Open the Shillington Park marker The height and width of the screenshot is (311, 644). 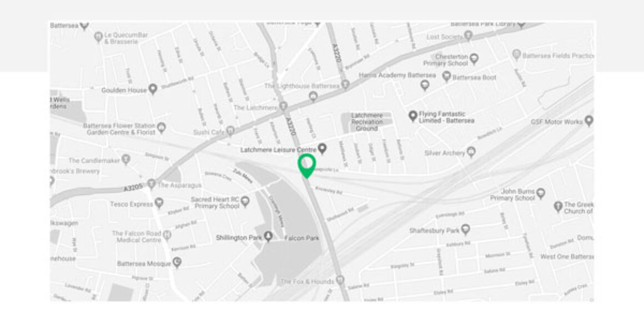pyautogui.click(x=268, y=237)
